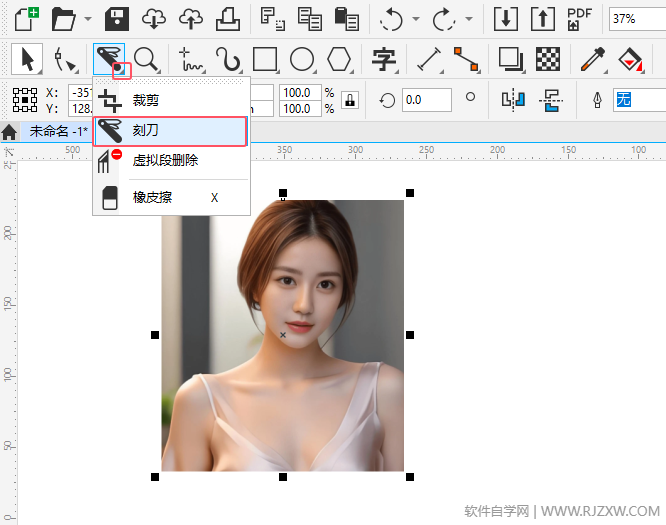Select the Pick tool arrow
Screen dimensions: 666x525
[26, 59]
